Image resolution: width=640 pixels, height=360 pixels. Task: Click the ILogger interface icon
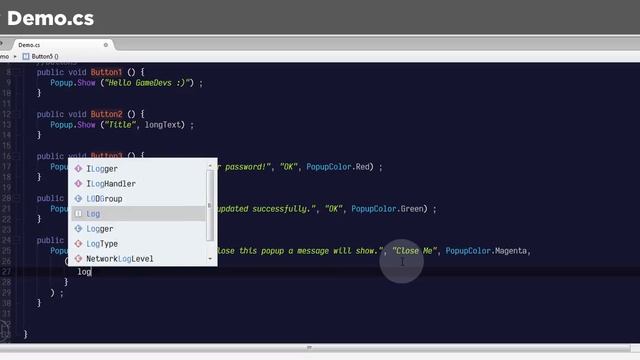[x=78, y=169]
